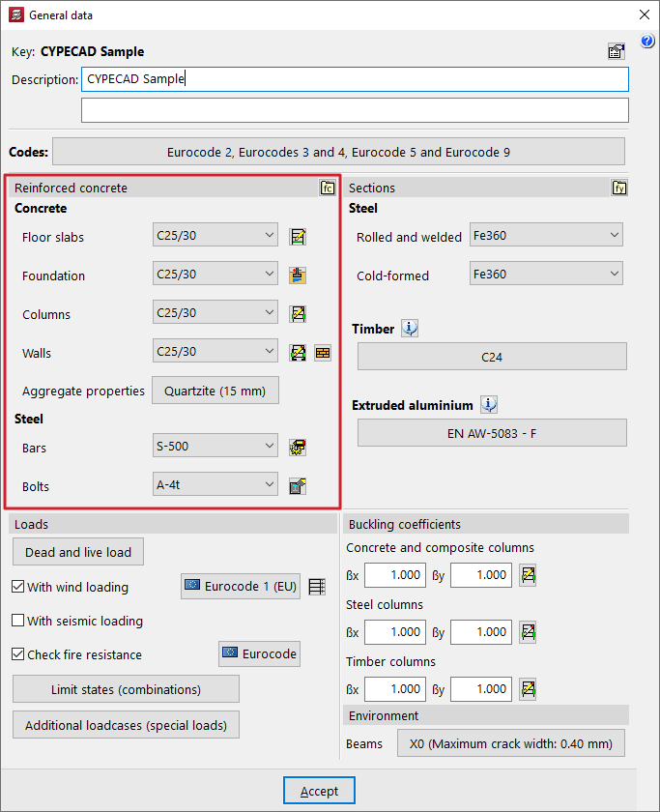660x812 pixels.
Task: Open wind loading settings icon beside Eurocode 1
Action: (317, 586)
